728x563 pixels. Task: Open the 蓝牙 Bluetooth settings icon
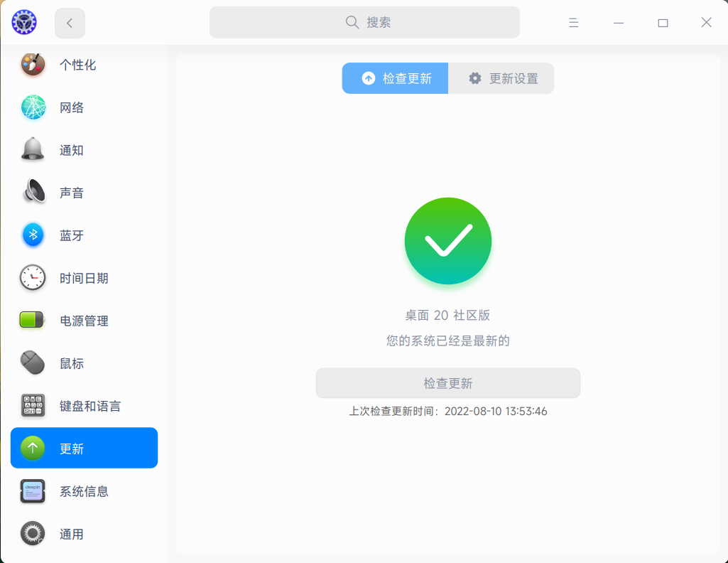[33, 235]
